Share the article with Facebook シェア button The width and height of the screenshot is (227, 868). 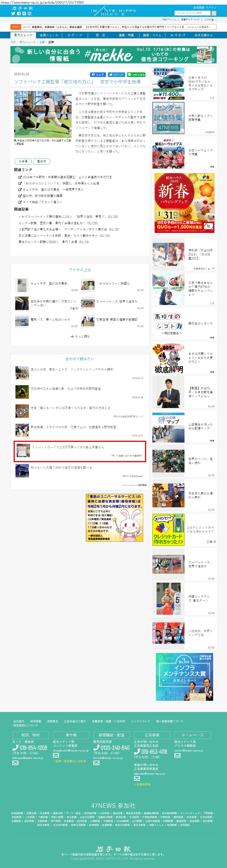[98, 74]
